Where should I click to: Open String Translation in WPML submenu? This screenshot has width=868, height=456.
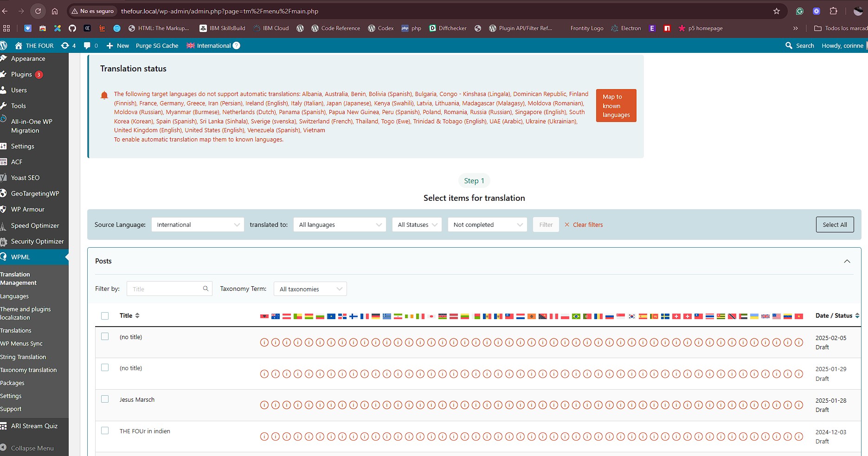point(23,357)
